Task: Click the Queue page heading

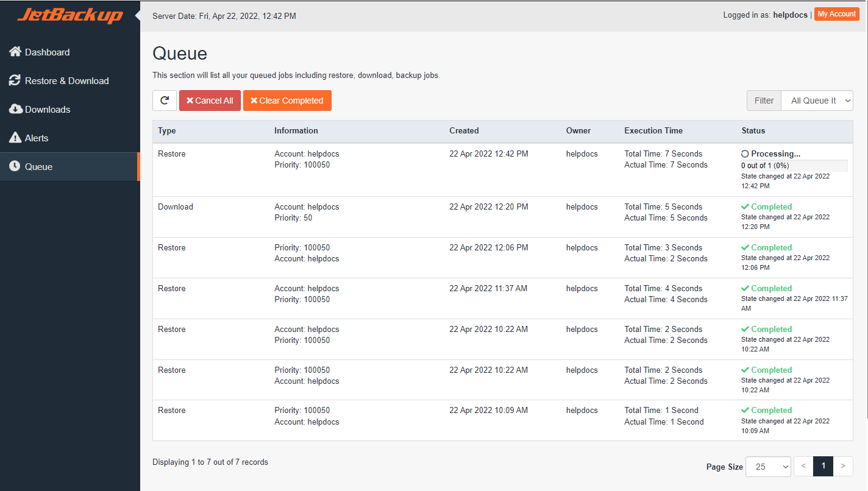Action: point(180,54)
